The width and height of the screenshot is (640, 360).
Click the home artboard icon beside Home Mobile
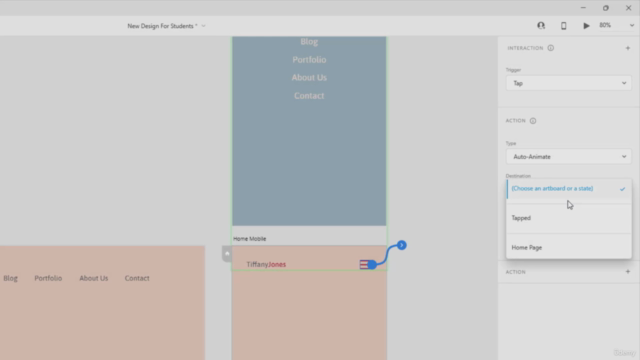(227, 253)
